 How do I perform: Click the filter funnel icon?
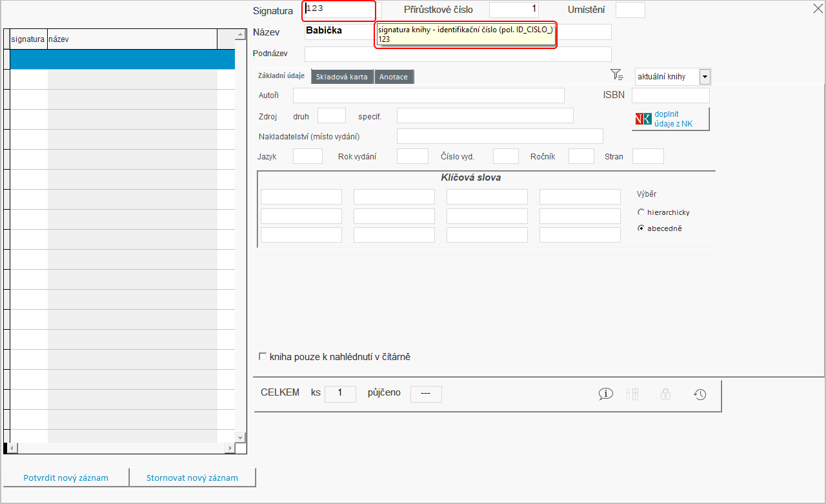click(x=616, y=75)
